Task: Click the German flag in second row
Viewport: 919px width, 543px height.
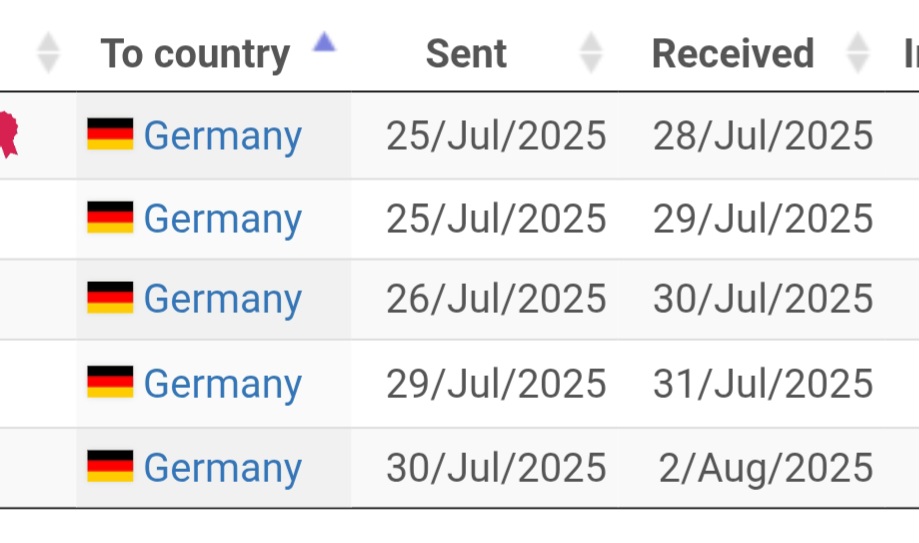Action: pyautogui.click(x=110, y=218)
